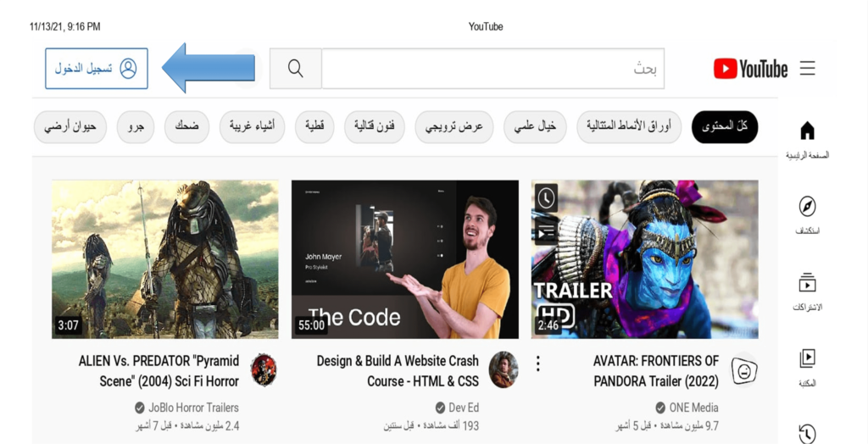Select the 'فنون قتالية' filter chip

click(374, 127)
